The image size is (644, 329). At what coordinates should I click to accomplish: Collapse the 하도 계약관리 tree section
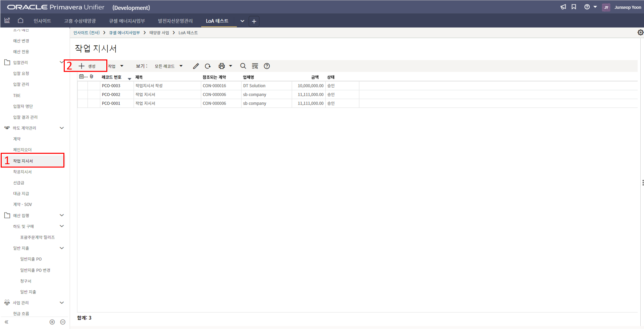[62, 128]
